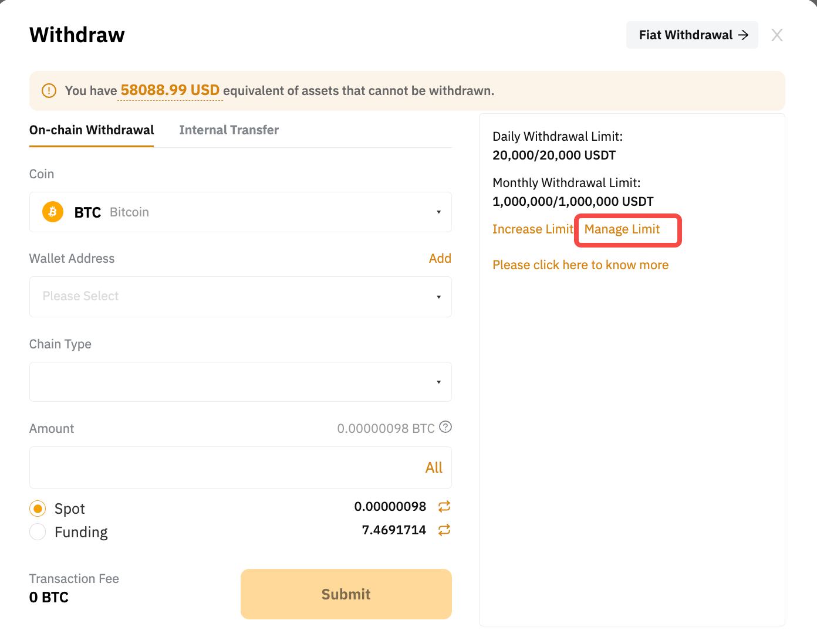Click the warning icon in the alert banner
The width and height of the screenshot is (817, 644).
[x=49, y=90]
